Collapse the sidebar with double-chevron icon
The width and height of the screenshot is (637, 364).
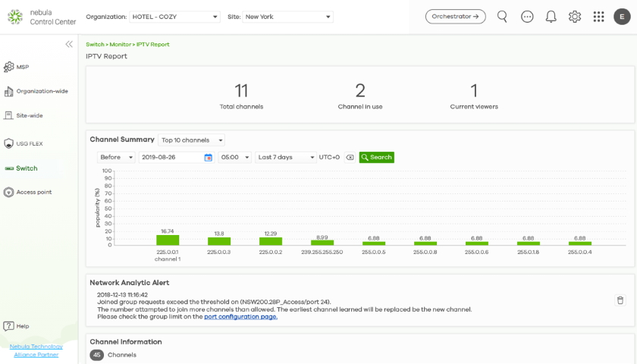point(69,44)
